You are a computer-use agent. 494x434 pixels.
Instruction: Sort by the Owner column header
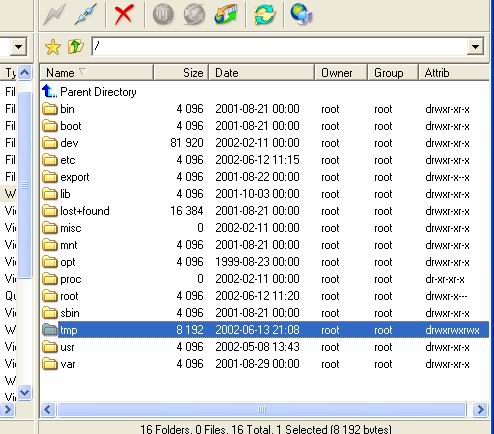[x=341, y=73]
